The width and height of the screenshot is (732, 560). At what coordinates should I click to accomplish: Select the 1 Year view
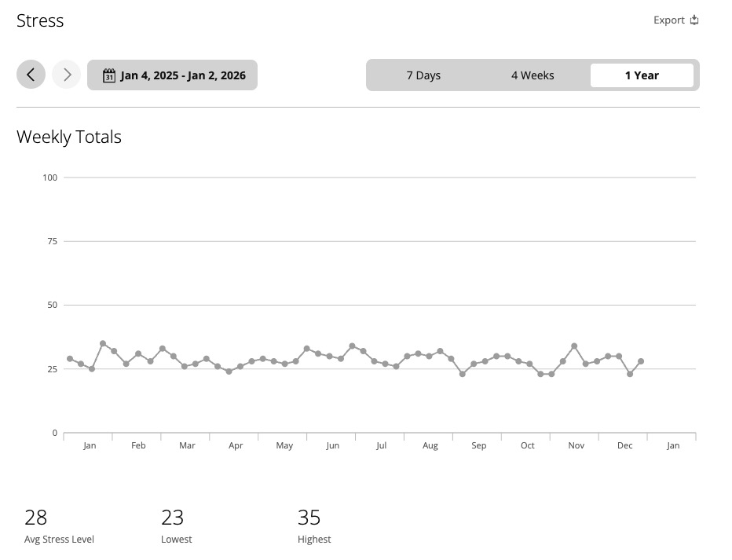coord(642,75)
